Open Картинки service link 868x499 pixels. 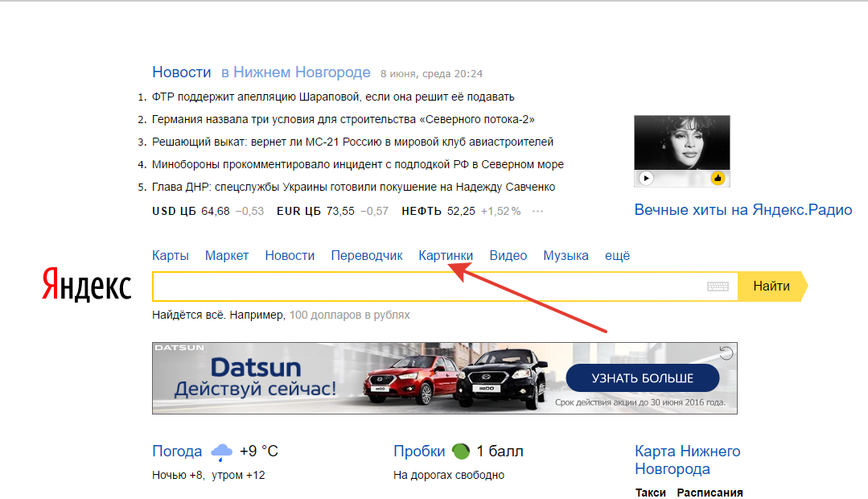click(446, 255)
